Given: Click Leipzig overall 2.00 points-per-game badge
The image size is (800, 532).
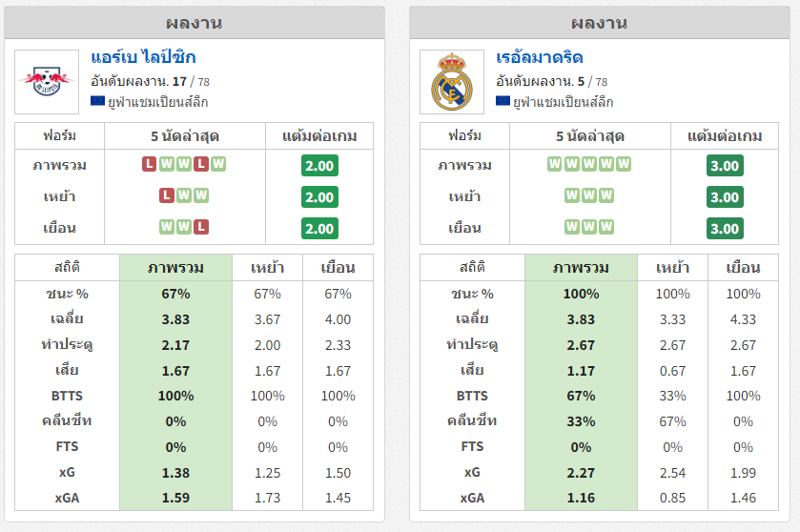Looking at the screenshot, I should click(319, 165).
